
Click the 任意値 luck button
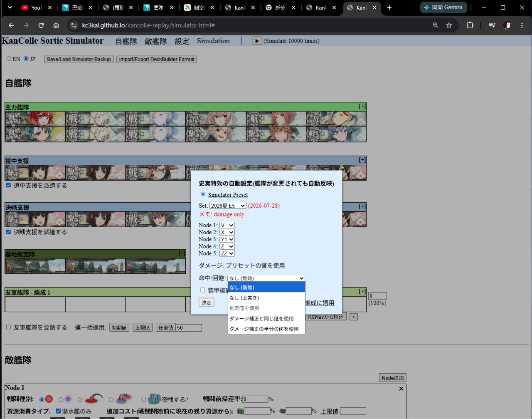[x=165, y=328]
